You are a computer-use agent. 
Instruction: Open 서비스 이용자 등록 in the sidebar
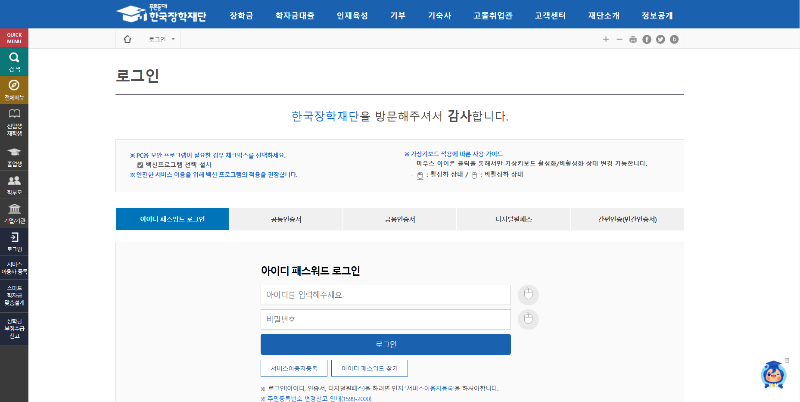tap(14, 267)
